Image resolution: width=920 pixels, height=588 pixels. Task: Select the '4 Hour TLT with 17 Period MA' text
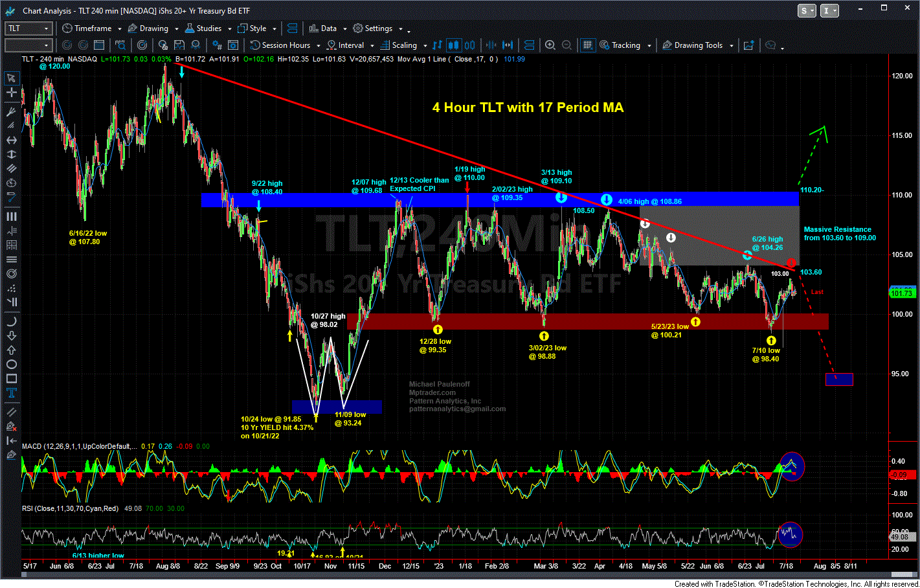coord(528,107)
